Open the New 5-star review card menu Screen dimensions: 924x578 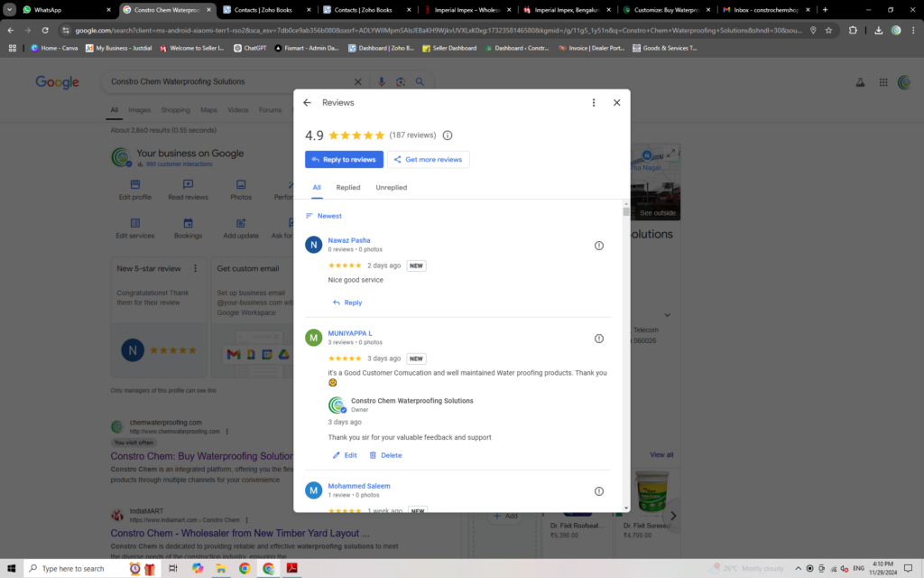click(195, 268)
